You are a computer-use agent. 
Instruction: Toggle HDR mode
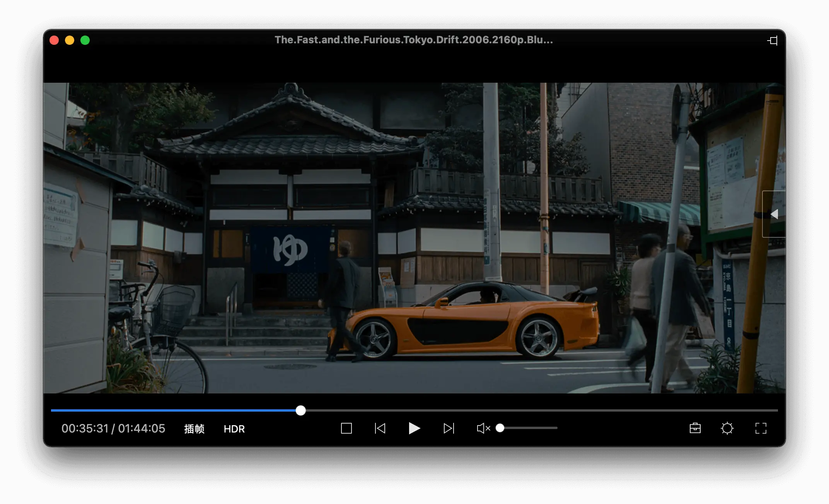[234, 429]
